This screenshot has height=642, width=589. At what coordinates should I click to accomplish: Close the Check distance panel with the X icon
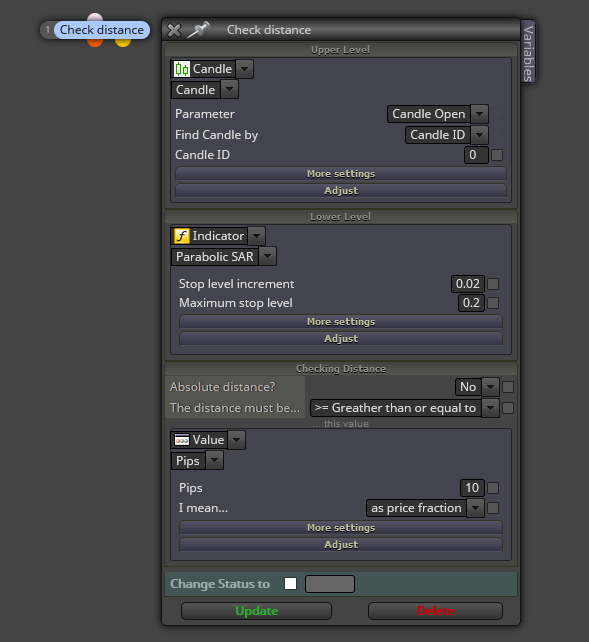174,30
